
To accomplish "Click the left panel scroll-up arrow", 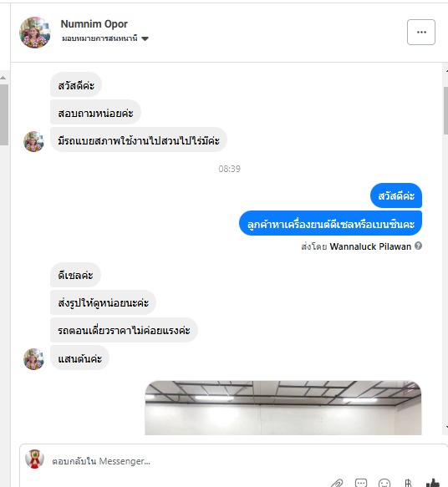I will (3, 78).
